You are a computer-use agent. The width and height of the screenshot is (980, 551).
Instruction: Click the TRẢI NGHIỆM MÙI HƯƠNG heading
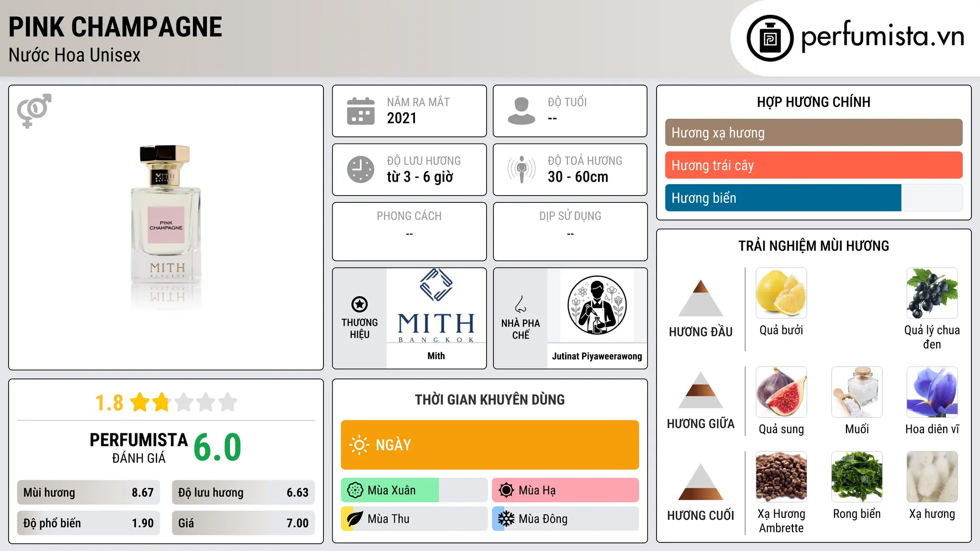(813, 246)
